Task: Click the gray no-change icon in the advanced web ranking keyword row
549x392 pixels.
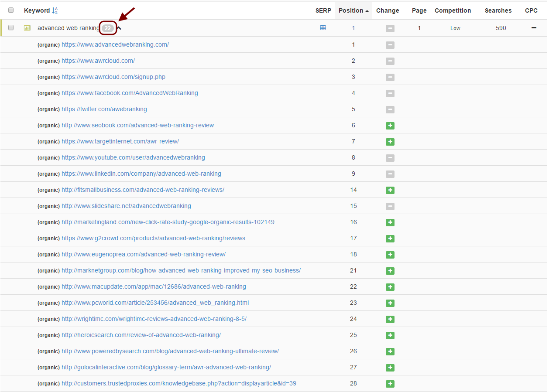Action: point(390,28)
